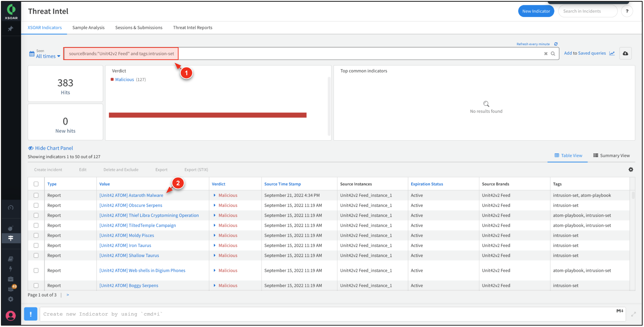Click the saved queries chart icon
644x327 pixels.
click(612, 53)
